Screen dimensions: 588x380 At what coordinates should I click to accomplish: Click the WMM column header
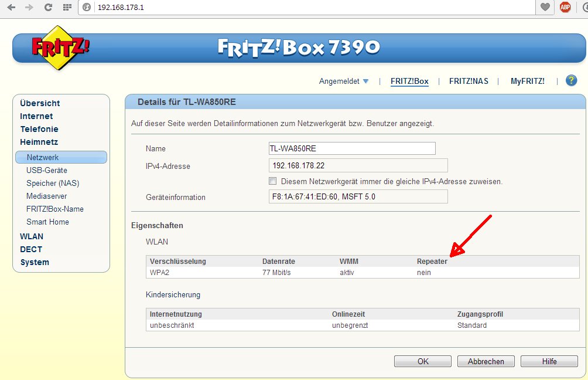[348, 262]
